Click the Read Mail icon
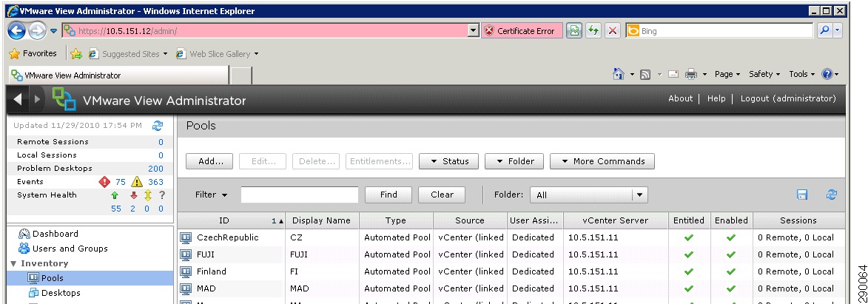The width and height of the screenshot is (868, 304). pyautogui.click(x=673, y=74)
